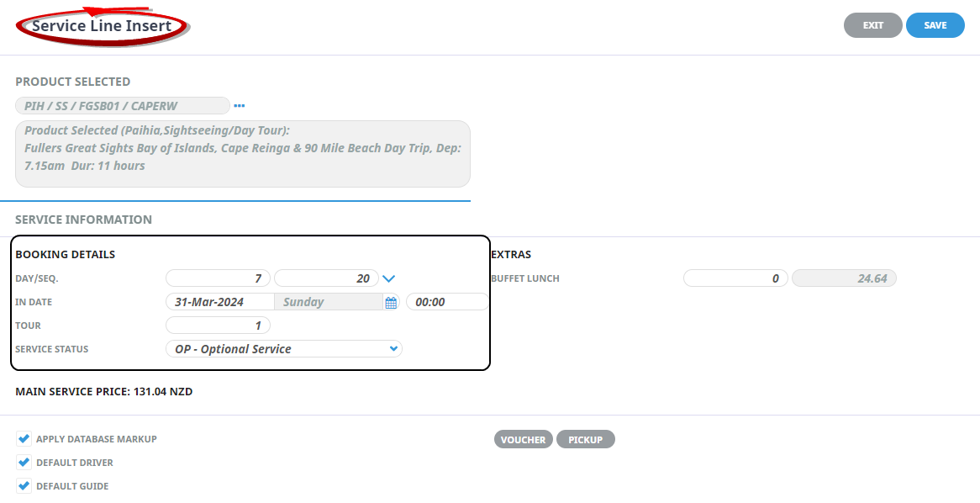Click the Day number field
The image size is (980, 503).
pyautogui.click(x=218, y=278)
